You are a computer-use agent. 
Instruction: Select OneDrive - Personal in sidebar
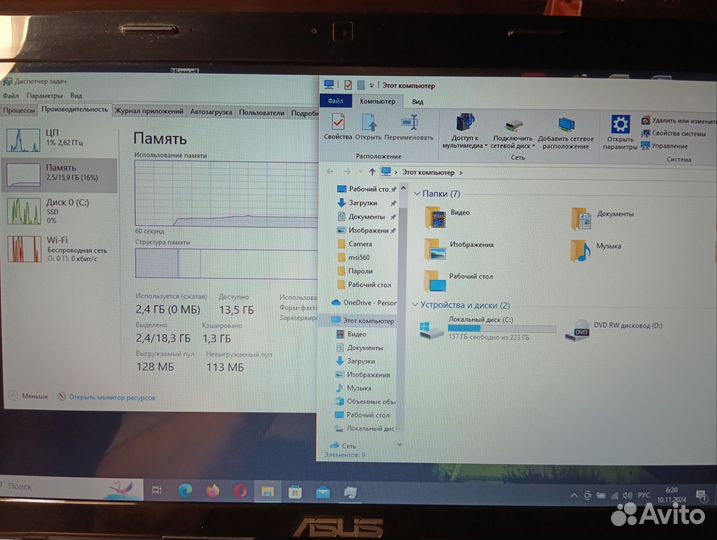click(x=364, y=303)
